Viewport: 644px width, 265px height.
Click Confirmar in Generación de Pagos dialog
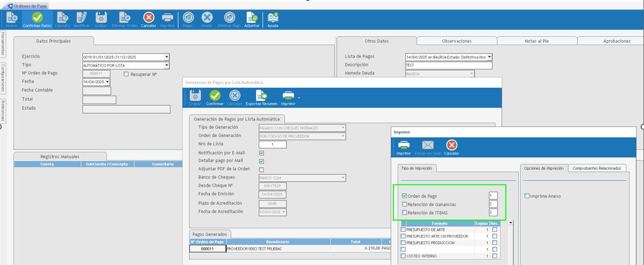(x=215, y=97)
